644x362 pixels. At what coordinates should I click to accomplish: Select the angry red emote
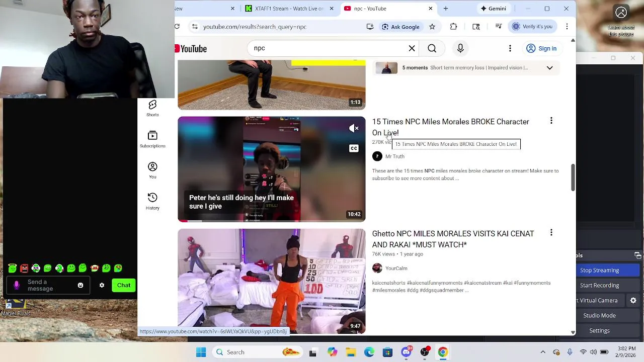pos(24,268)
